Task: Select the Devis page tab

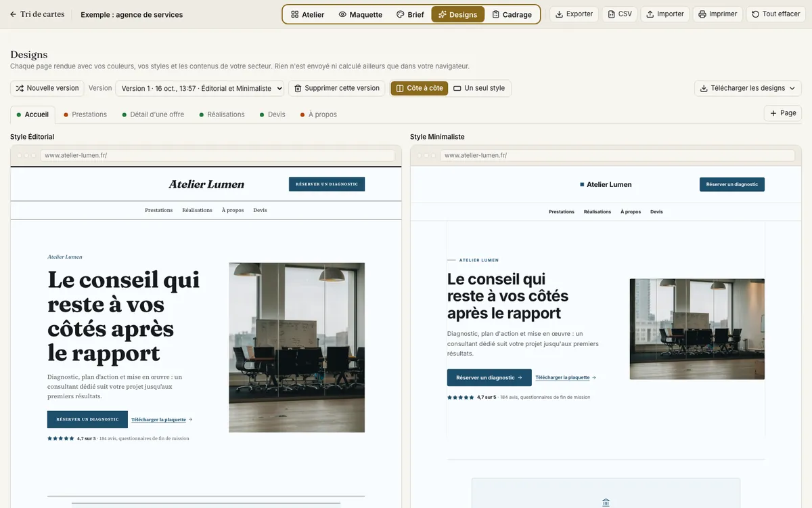Action: pyautogui.click(x=273, y=114)
